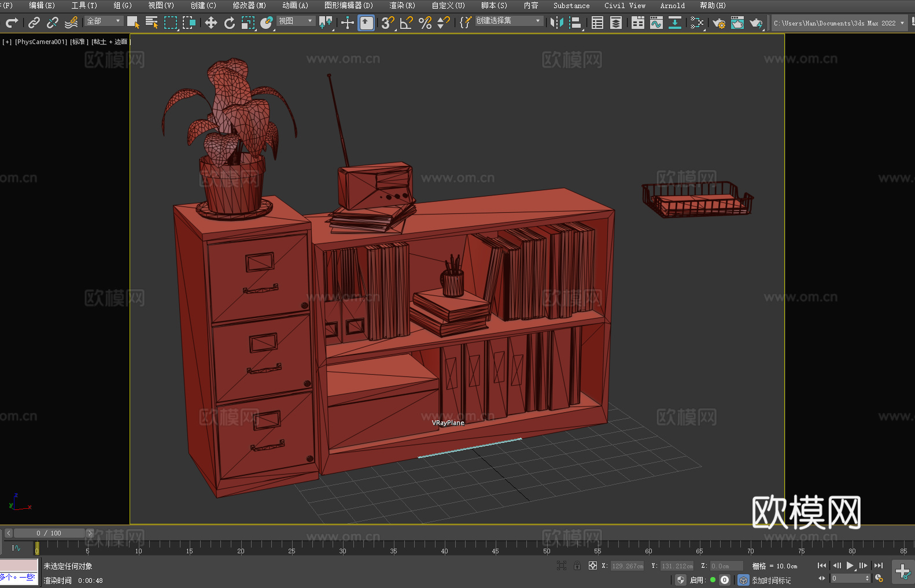Click X coordinate field

point(628,566)
